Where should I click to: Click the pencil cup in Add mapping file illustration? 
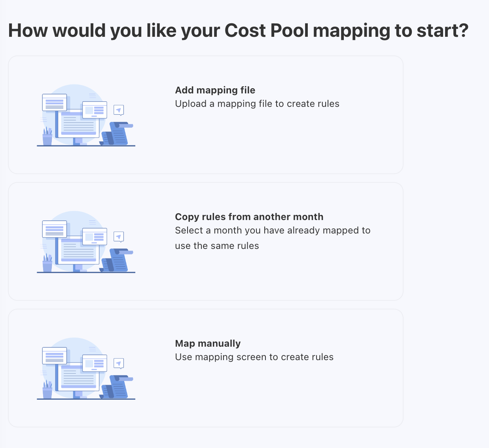47,137
